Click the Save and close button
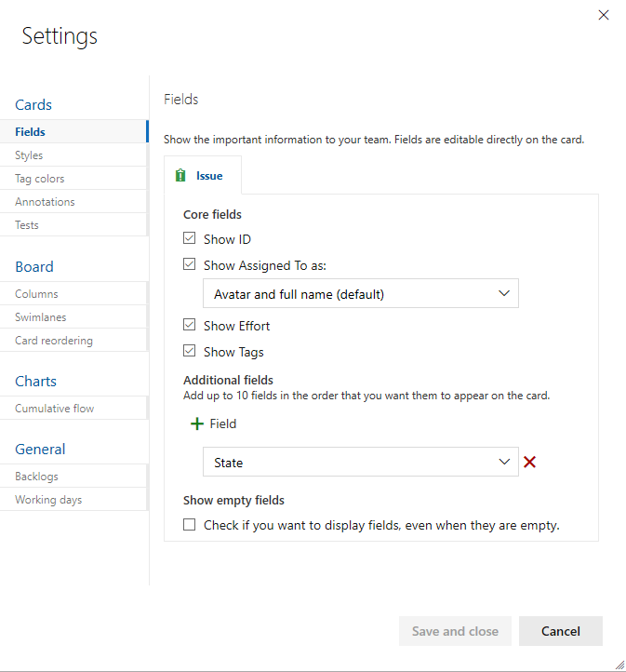626x672 pixels. [455, 631]
